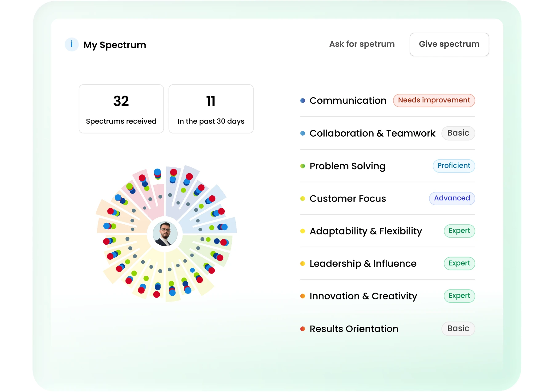Click the Give spectrum button

click(x=449, y=44)
